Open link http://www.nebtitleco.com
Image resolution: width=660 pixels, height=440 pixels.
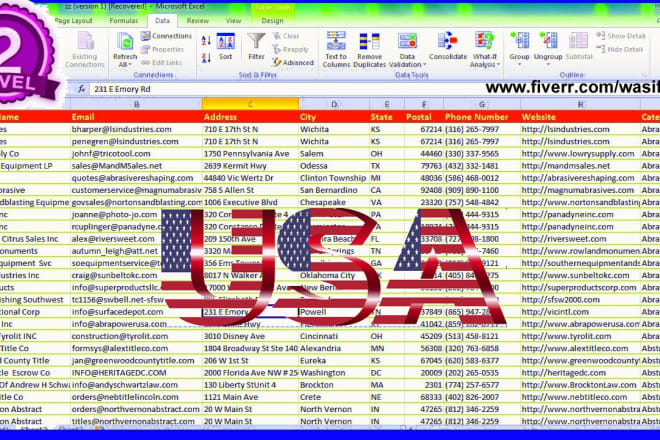(x=574, y=397)
